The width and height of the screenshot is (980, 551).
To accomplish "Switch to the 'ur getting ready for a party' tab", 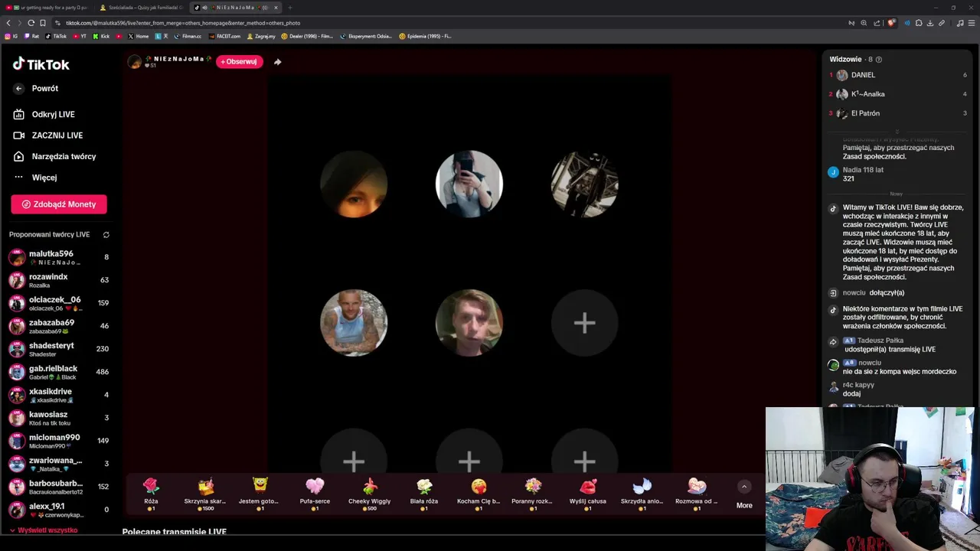I will pyautogui.click(x=47, y=8).
